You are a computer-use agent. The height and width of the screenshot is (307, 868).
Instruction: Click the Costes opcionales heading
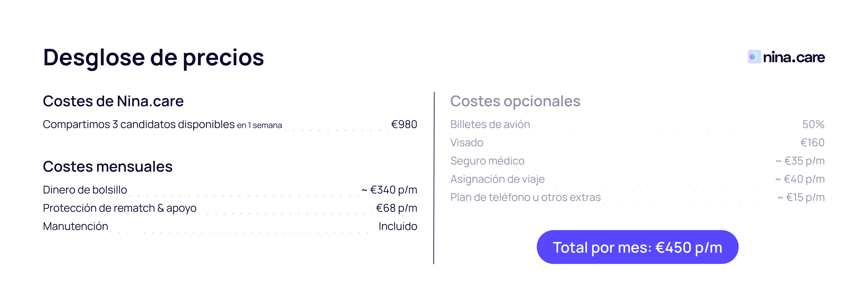click(x=515, y=101)
